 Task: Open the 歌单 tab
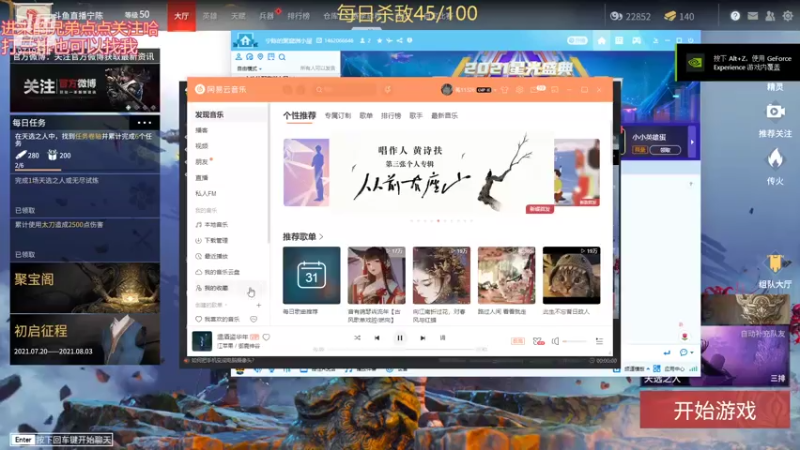click(x=366, y=116)
